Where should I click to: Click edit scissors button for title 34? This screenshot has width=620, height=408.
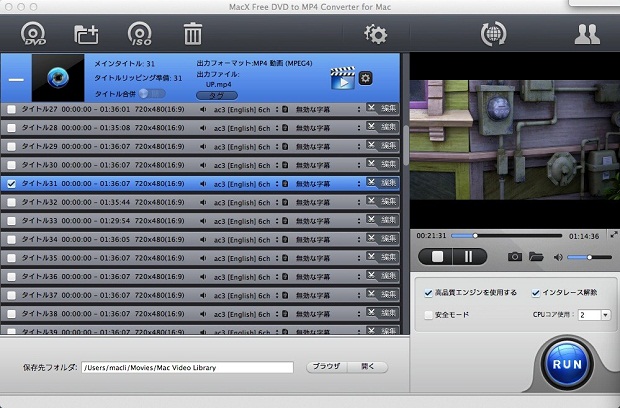pyautogui.click(x=382, y=239)
